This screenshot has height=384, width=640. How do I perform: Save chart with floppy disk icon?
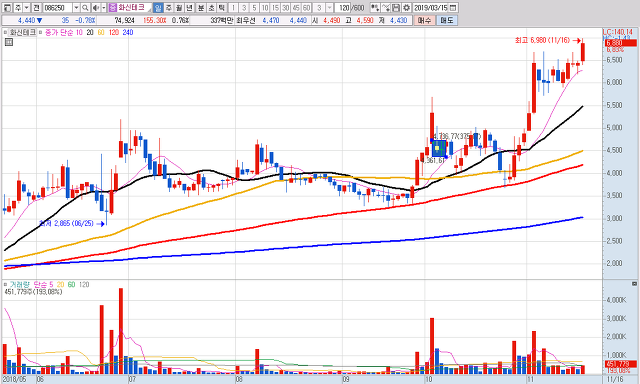pos(396,8)
